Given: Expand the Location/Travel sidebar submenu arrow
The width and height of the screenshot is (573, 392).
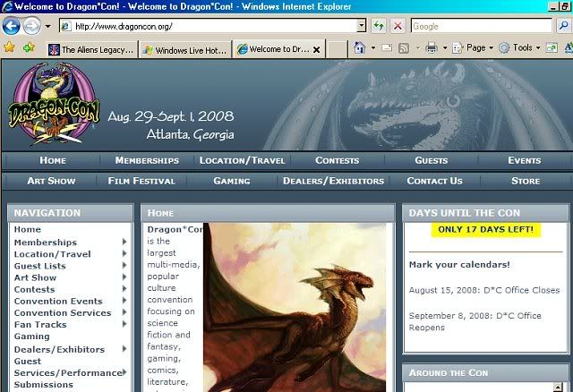Looking at the screenshot, I should click(124, 253).
